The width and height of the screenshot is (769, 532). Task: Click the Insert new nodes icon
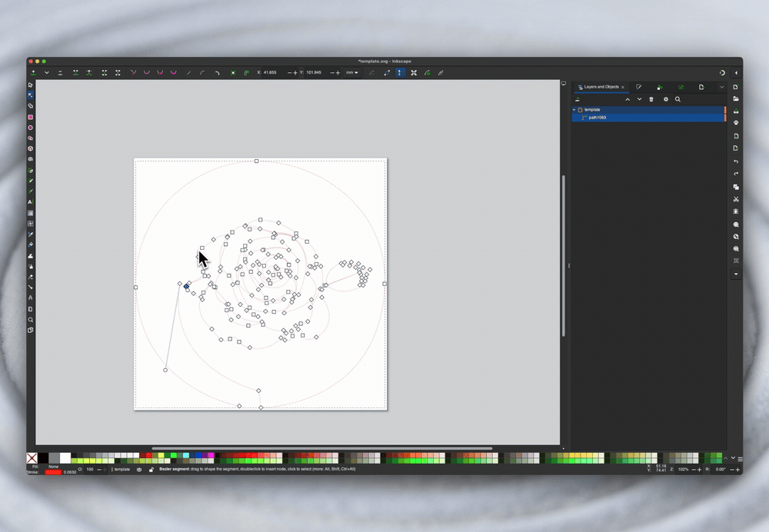(x=33, y=72)
